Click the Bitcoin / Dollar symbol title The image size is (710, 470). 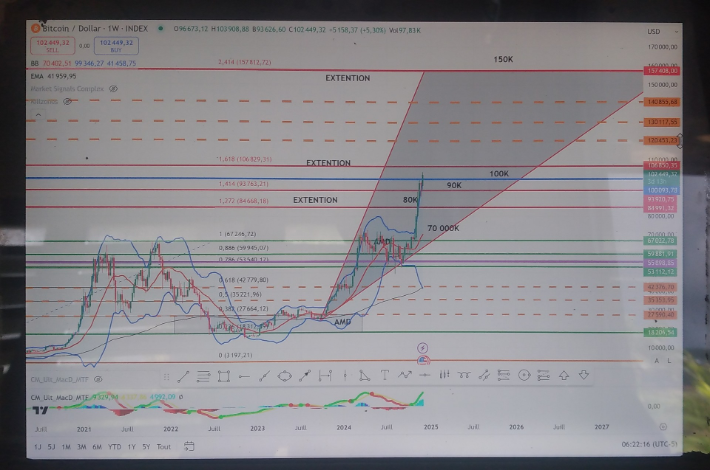click(x=95, y=29)
